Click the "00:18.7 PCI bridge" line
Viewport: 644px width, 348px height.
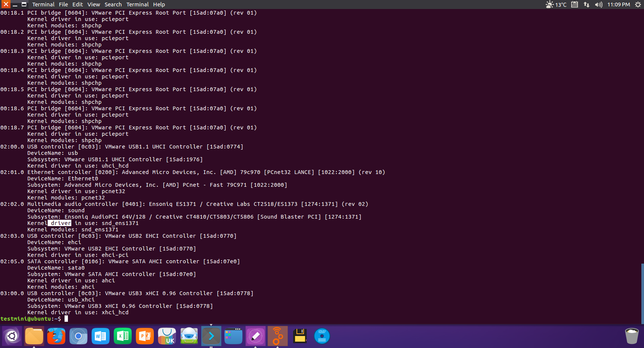(129, 127)
